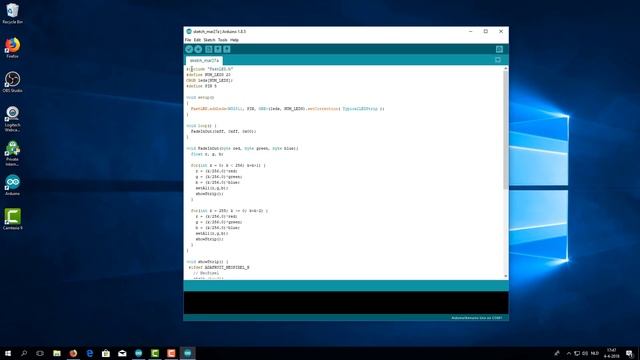Minimize the Arduino window
Viewport: 640px width, 360px height.
(x=471, y=31)
